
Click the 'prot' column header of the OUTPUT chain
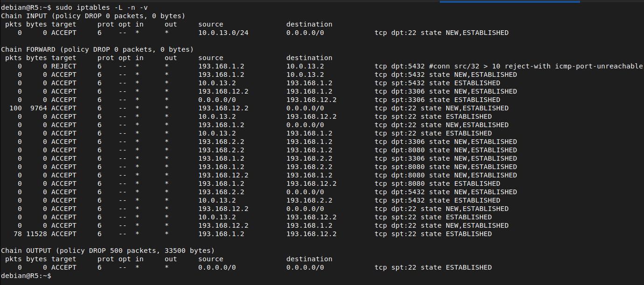(106, 259)
